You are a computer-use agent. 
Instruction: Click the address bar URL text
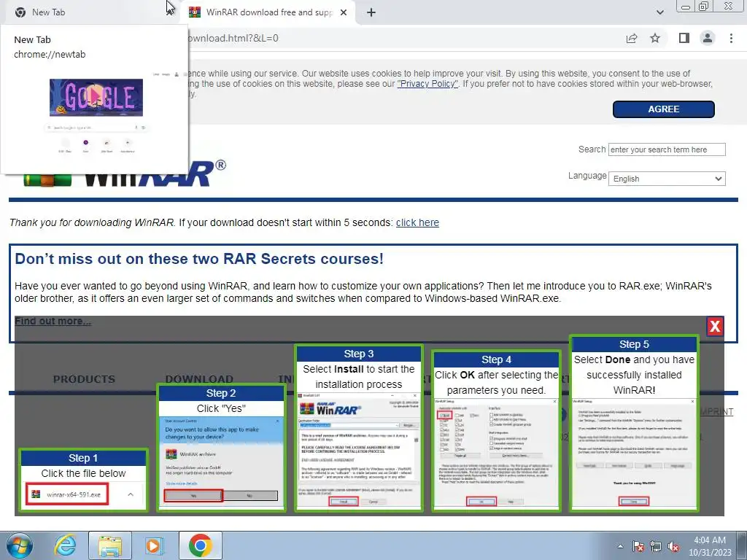[x=233, y=38]
